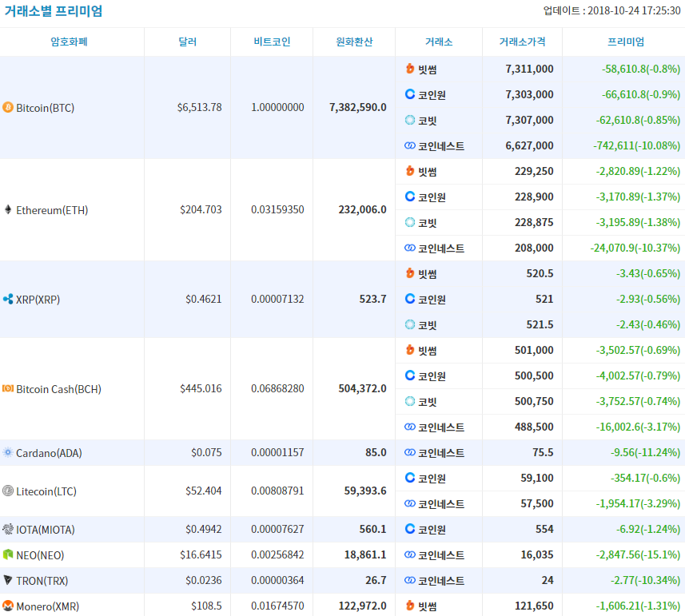685x616 pixels.
Task: Click Bithumb icon in Monero row
Action: tap(410, 606)
